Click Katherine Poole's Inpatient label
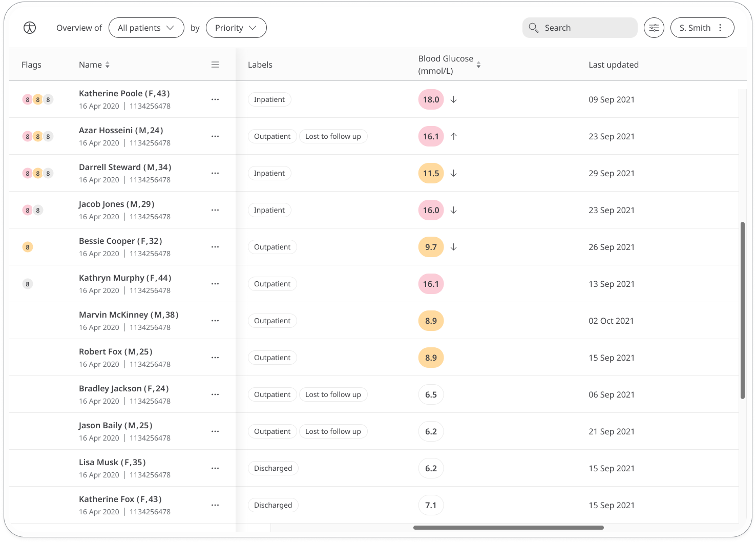The height and width of the screenshot is (543, 756). 269,99
